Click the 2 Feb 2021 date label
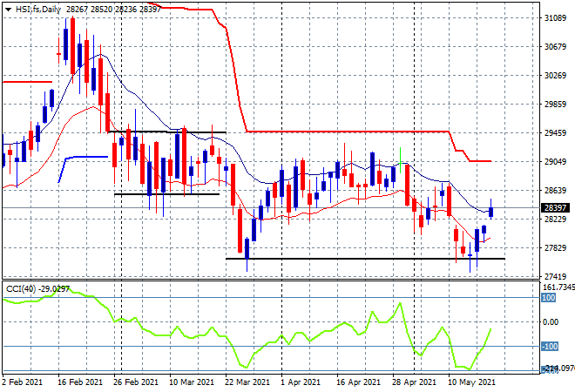Viewport: 575px width, 392px height. coord(22,382)
